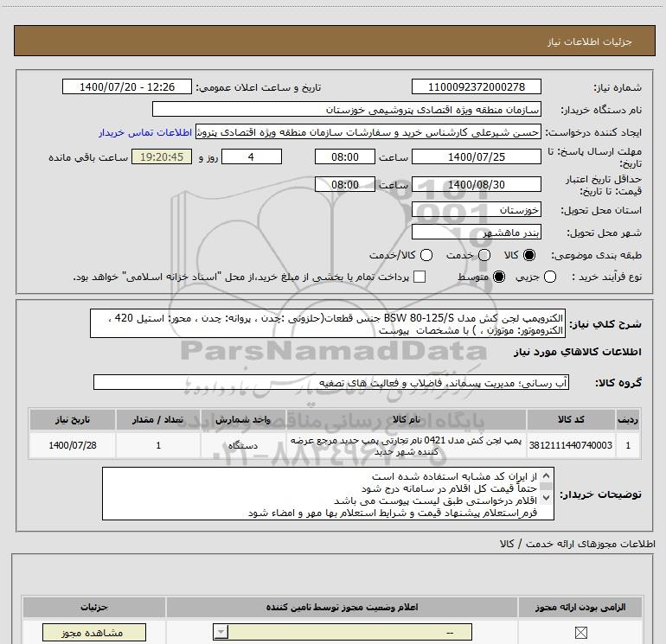Click the general description text area

(x=328, y=324)
